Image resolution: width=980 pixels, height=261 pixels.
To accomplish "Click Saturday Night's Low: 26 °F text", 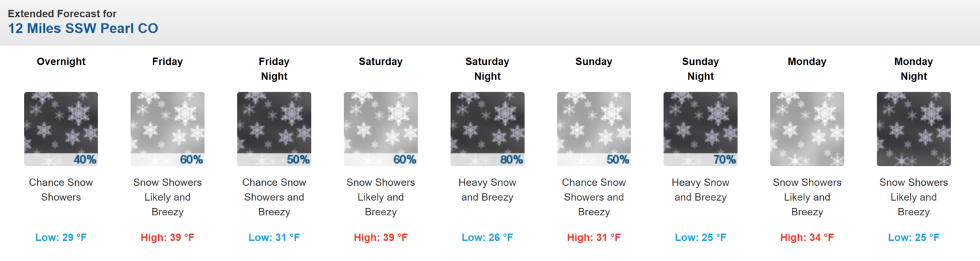I will [487, 237].
